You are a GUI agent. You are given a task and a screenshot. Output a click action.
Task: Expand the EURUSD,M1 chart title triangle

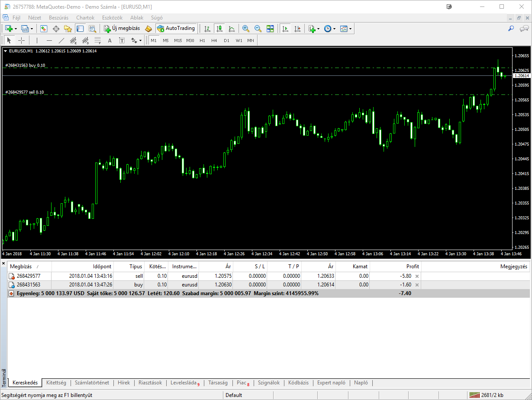(5, 51)
